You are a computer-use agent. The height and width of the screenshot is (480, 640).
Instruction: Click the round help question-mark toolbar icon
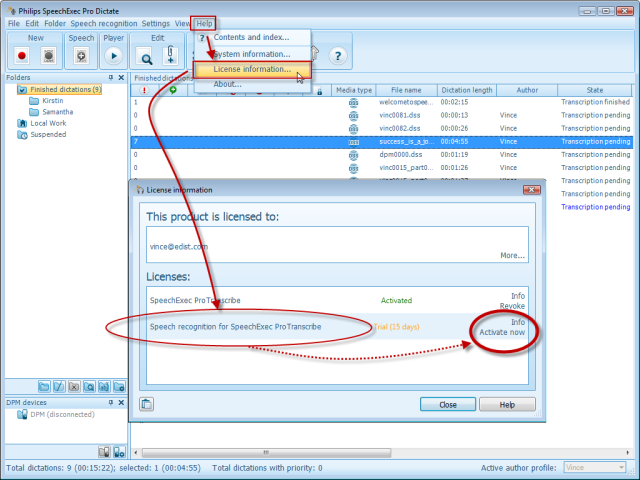coord(338,56)
